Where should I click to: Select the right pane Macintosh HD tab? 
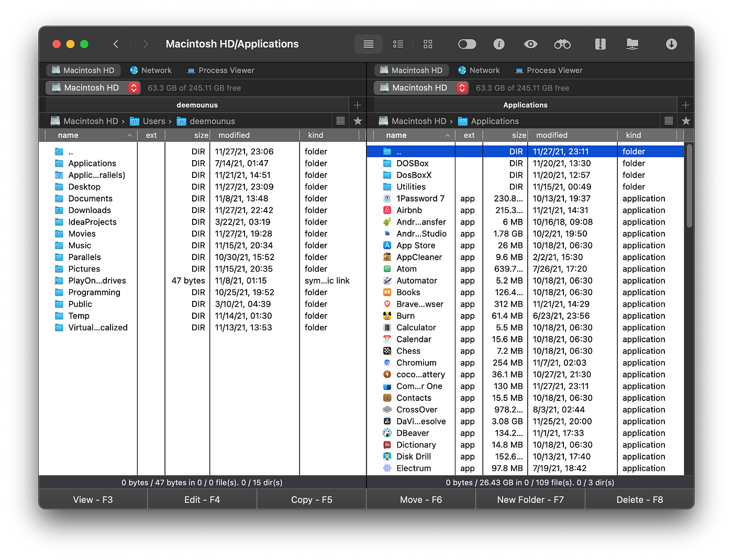click(x=412, y=70)
